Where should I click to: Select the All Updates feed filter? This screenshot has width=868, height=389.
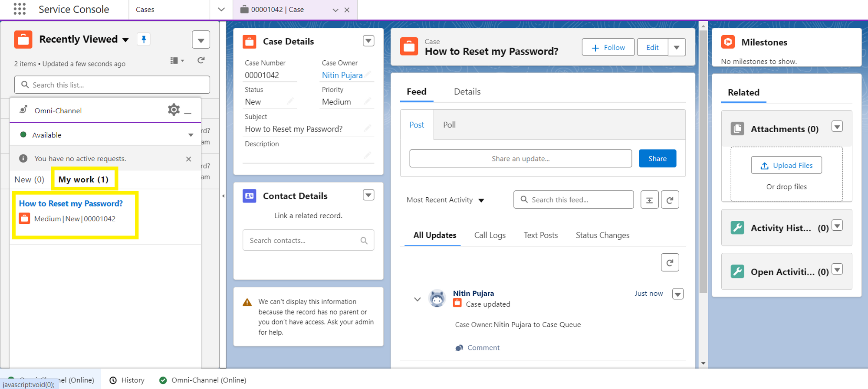tap(434, 235)
